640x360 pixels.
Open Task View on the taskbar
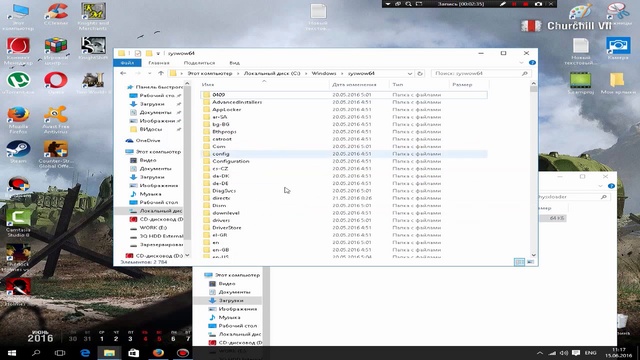[60, 353]
